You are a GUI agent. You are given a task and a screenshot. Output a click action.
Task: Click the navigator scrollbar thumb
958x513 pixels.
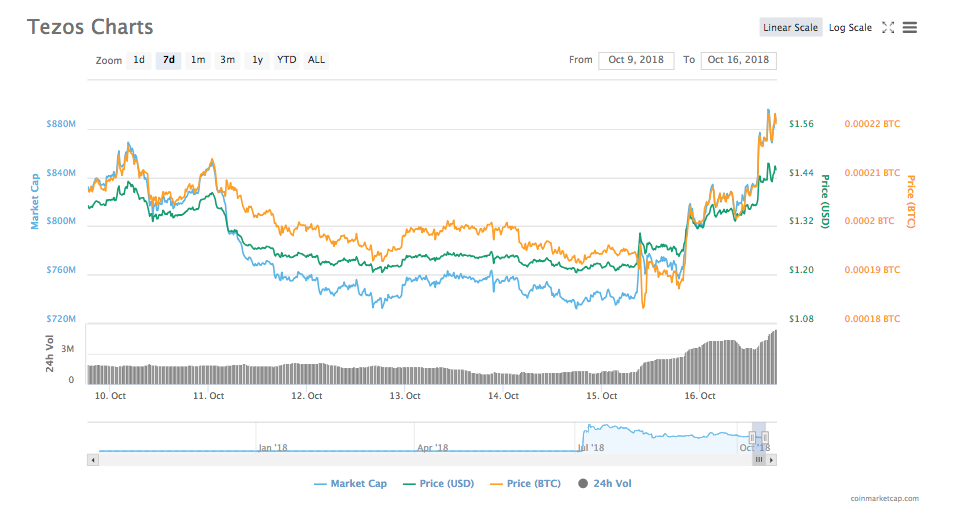click(x=759, y=460)
